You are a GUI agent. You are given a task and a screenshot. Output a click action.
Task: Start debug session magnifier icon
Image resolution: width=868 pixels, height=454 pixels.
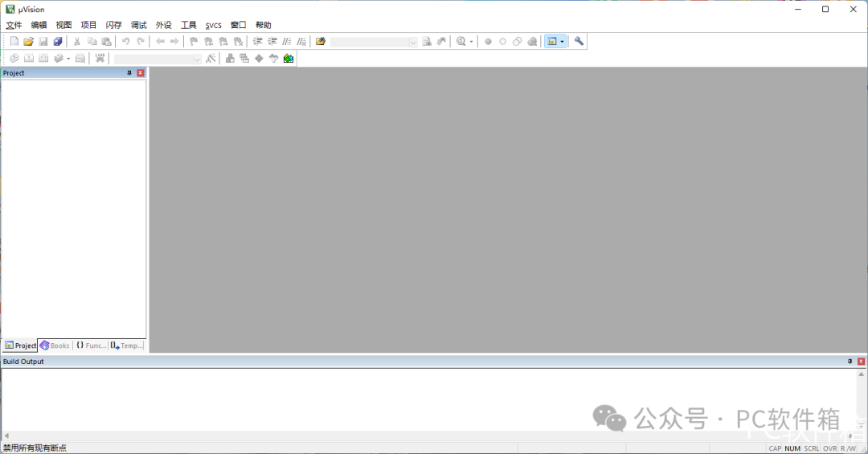click(x=461, y=42)
